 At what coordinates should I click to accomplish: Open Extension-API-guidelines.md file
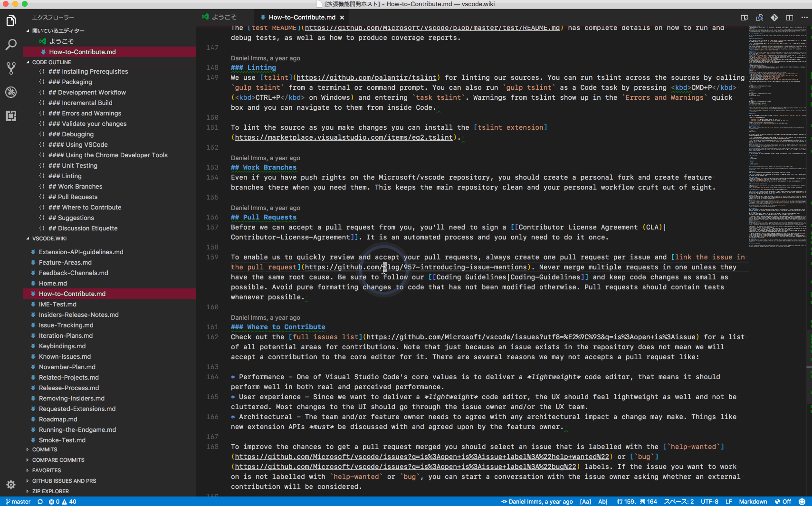click(x=109, y=252)
